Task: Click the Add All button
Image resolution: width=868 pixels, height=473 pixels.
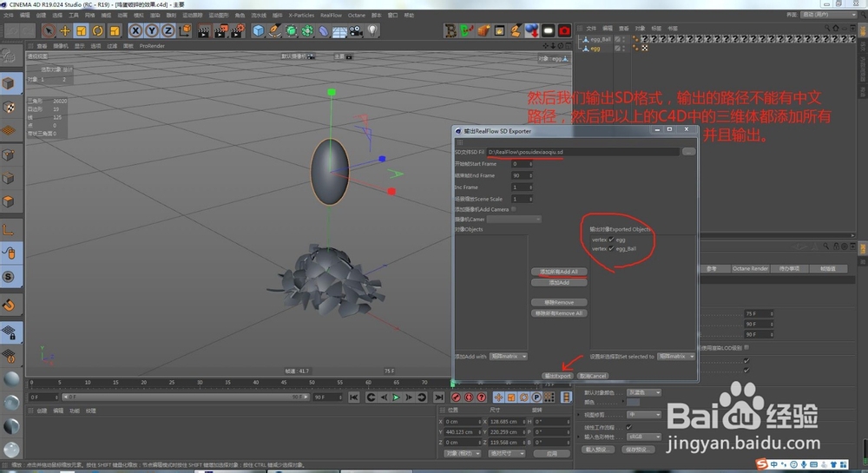Action: 558,272
